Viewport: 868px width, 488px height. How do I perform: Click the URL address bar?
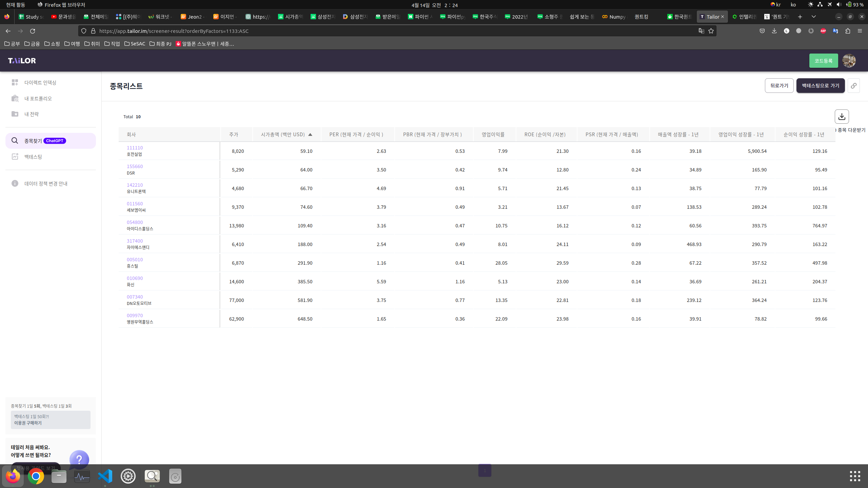pyautogui.click(x=390, y=31)
